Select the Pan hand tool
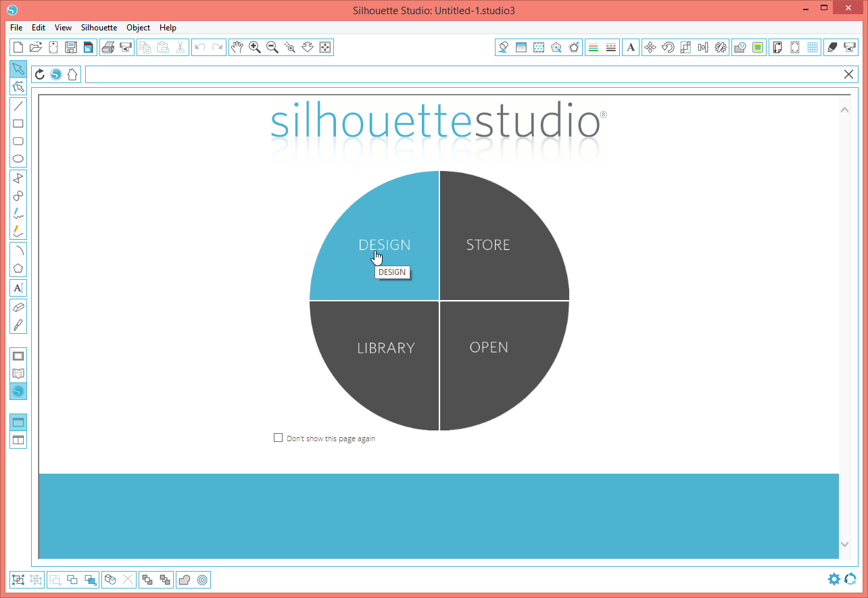Viewport: 868px width, 598px height. coord(237,47)
